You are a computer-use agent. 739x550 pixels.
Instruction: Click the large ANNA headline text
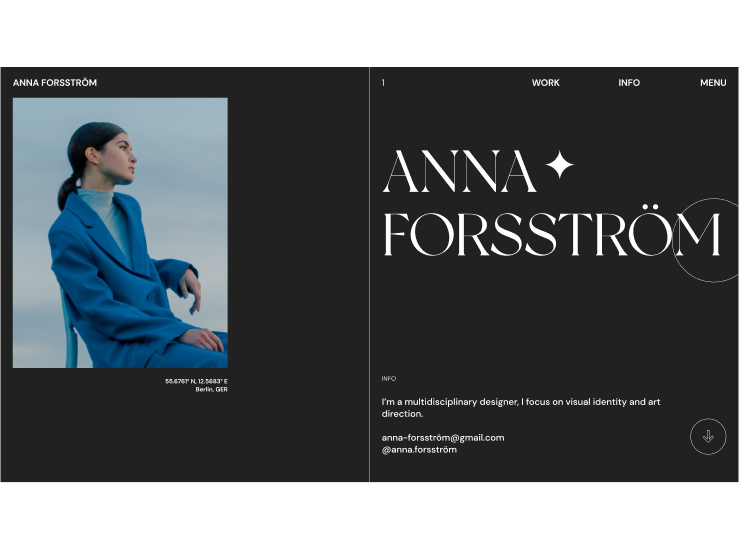coord(460,172)
